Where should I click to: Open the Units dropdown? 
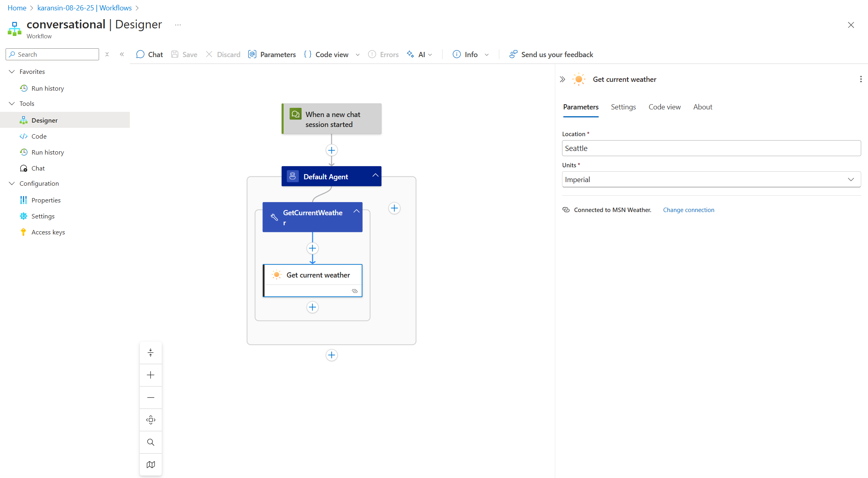tap(711, 179)
